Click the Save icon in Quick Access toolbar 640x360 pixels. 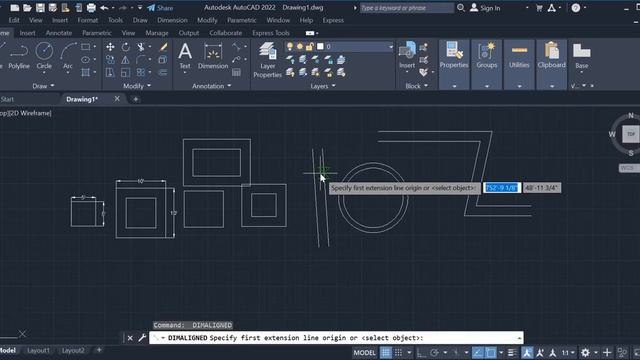click(x=40, y=8)
